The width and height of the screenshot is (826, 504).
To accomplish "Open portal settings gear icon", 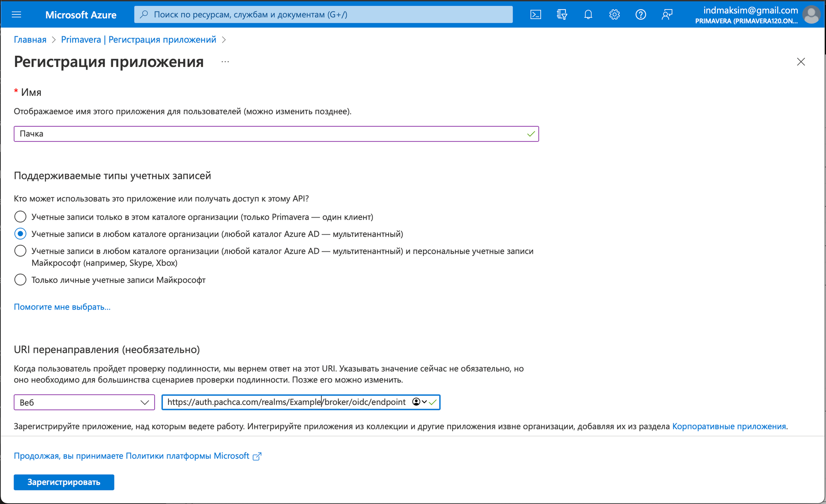I will [615, 15].
